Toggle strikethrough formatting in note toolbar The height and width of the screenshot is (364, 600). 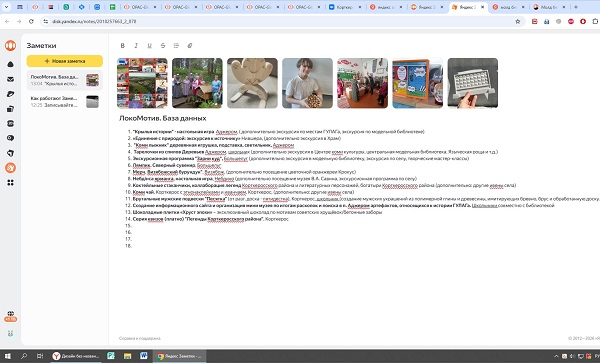pos(163,46)
